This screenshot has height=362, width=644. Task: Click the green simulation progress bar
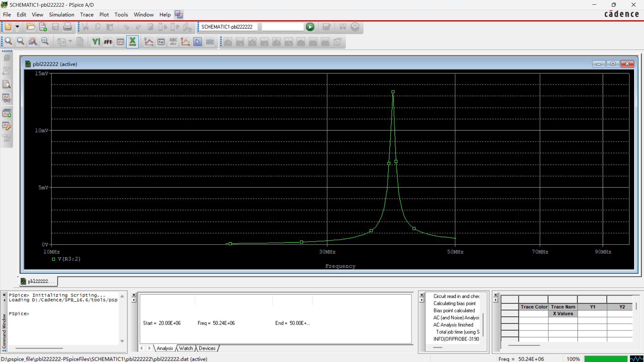tap(605, 359)
